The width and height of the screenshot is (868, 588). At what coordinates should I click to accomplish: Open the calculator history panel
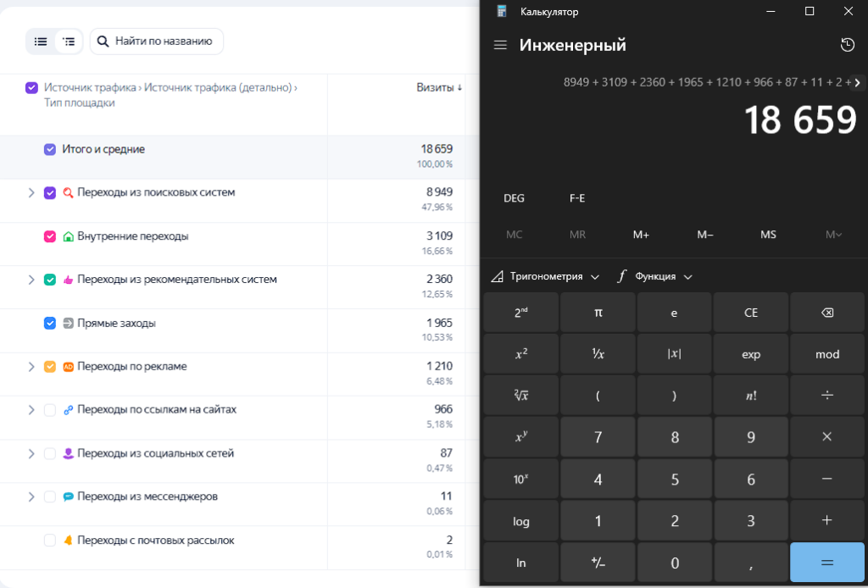pyautogui.click(x=847, y=46)
